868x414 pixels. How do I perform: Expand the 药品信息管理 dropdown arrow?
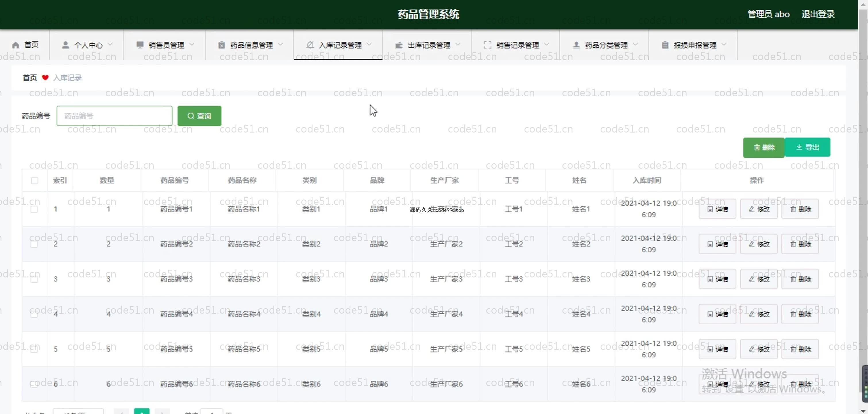coord(281,45)
